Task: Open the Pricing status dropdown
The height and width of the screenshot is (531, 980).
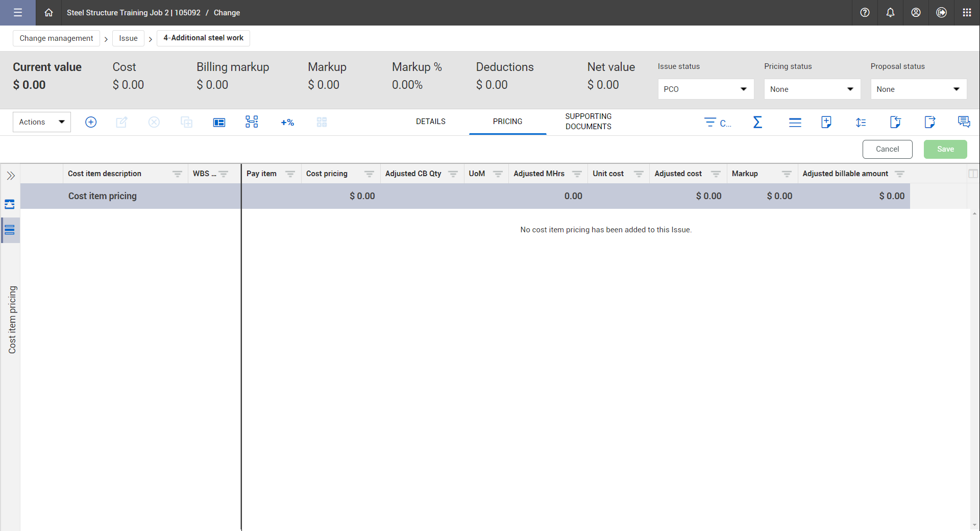Action: (x=812, y=89)
